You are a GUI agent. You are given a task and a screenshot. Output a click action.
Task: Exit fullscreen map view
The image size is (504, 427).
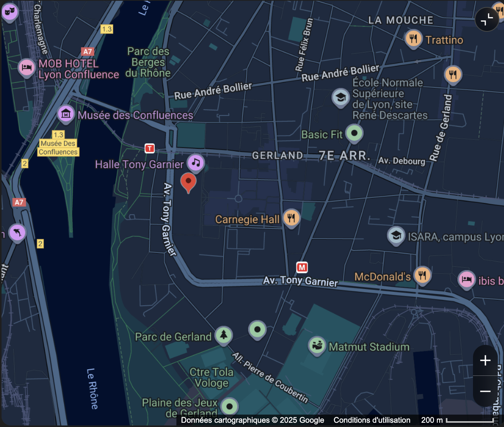click(x=487, y=19)
